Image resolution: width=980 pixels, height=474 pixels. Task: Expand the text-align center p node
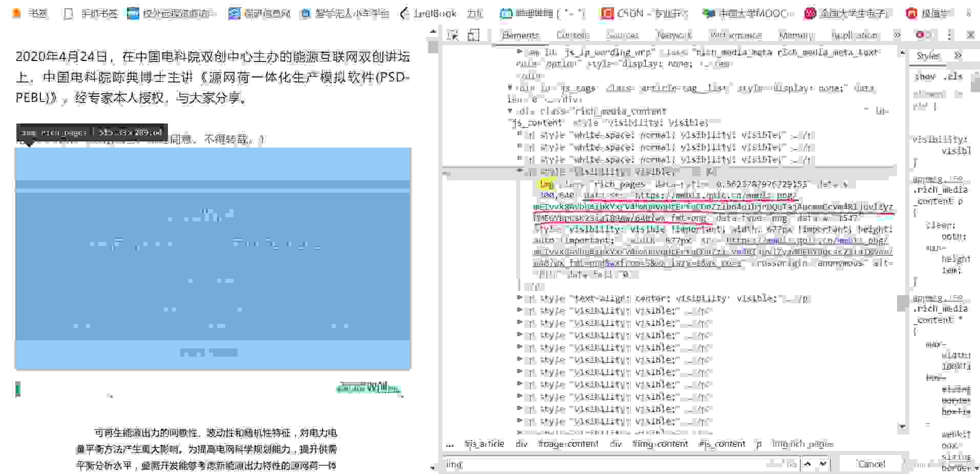coord(519,298)
